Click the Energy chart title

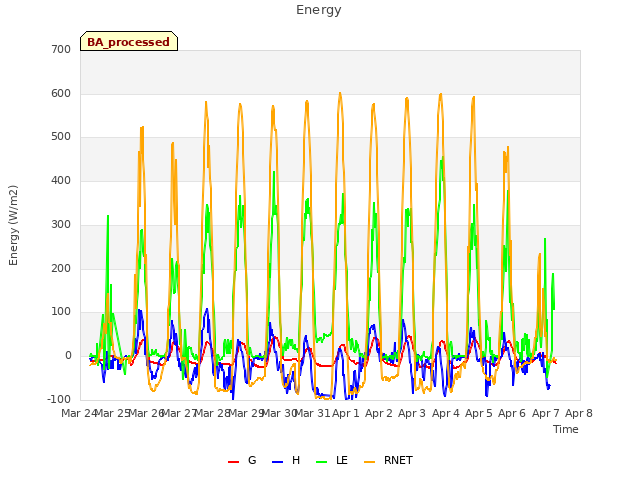pos(319,10)
